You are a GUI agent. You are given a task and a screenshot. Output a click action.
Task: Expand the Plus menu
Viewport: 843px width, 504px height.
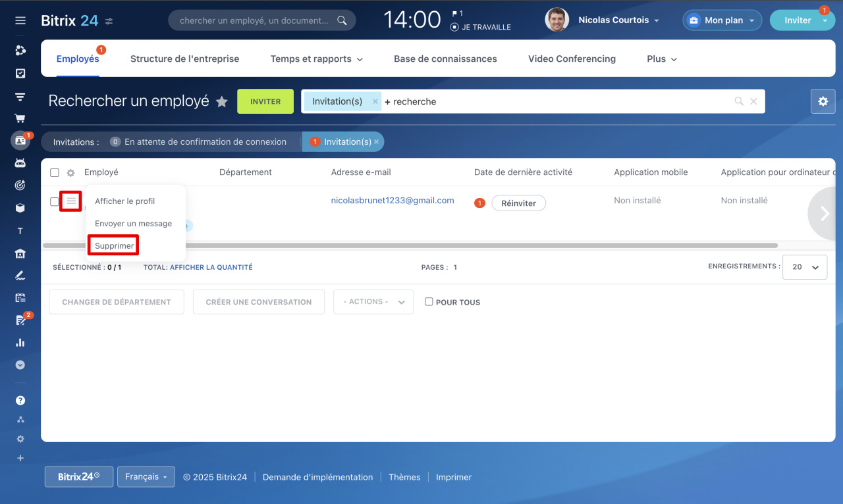(x=662, y=59)
